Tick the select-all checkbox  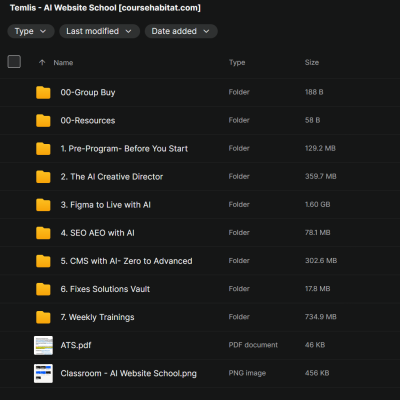14,62
